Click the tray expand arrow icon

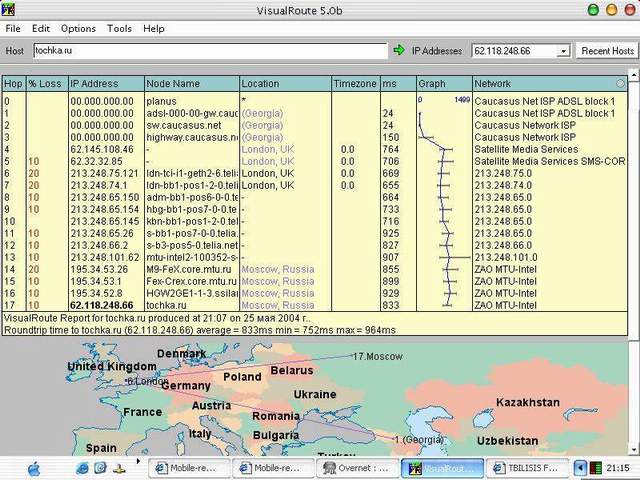point(580,468)
